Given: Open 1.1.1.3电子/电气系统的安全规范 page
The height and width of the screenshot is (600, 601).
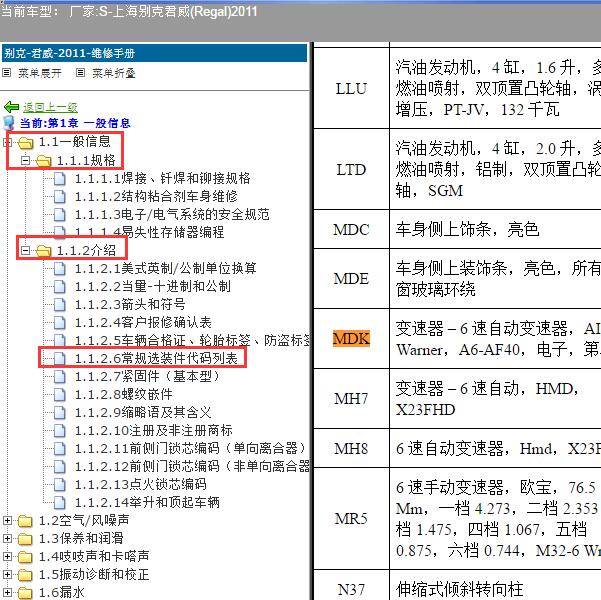Looking at the screenshot, I should coord(172,214).
